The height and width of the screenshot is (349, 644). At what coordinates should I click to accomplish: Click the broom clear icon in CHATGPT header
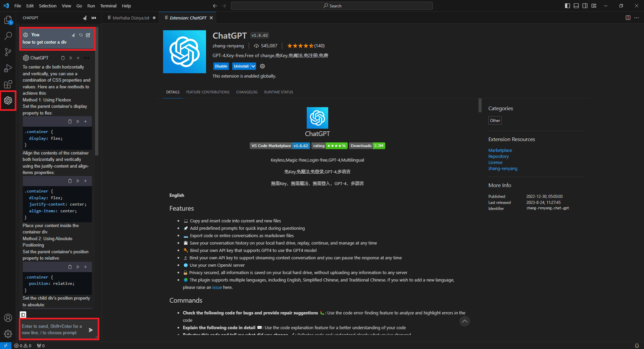pyautogui.click(x=85, y=18)
